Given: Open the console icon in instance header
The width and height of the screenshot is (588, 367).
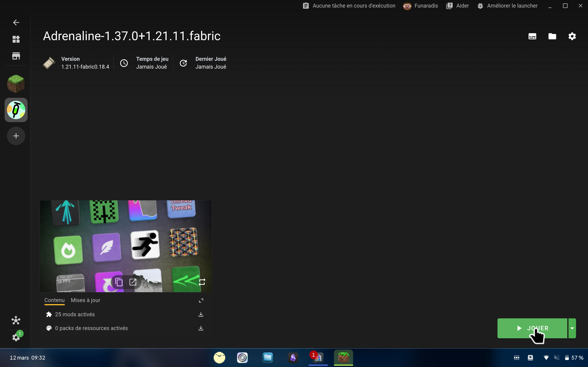Looking at the screenshot, I should pos(532,36).
